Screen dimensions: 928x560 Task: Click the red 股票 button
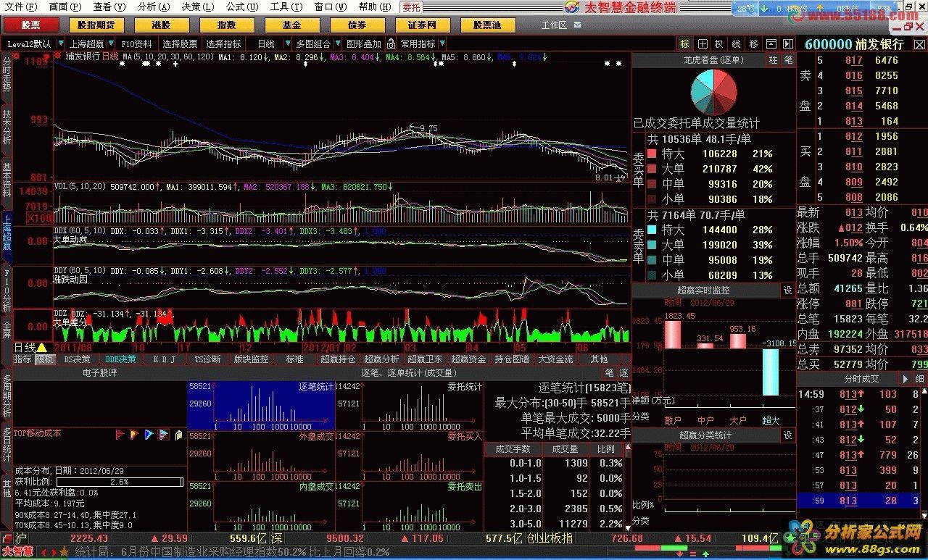pos(30,25)
